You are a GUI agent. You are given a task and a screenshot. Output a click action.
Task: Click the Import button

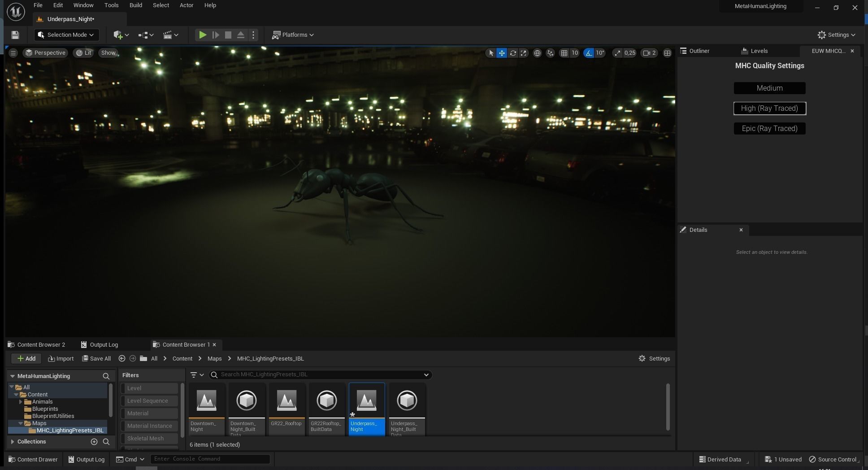pyautogui.click(x=61, y=359)
